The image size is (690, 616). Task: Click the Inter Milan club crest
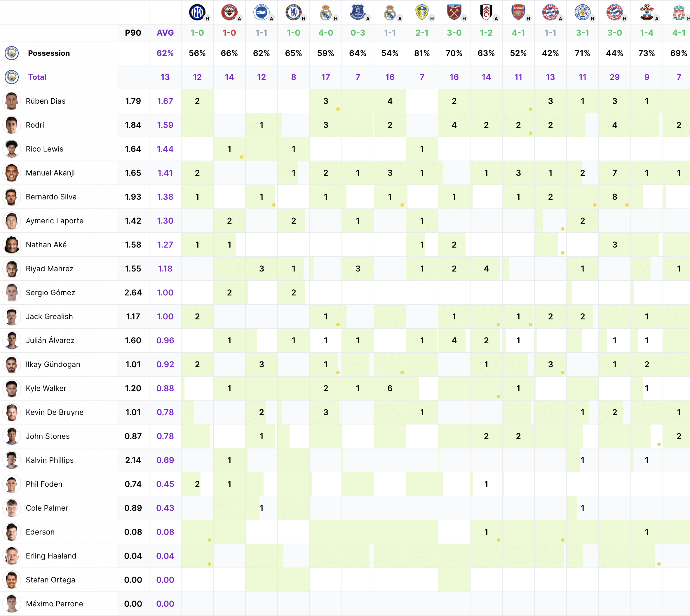tap(197, 12)
